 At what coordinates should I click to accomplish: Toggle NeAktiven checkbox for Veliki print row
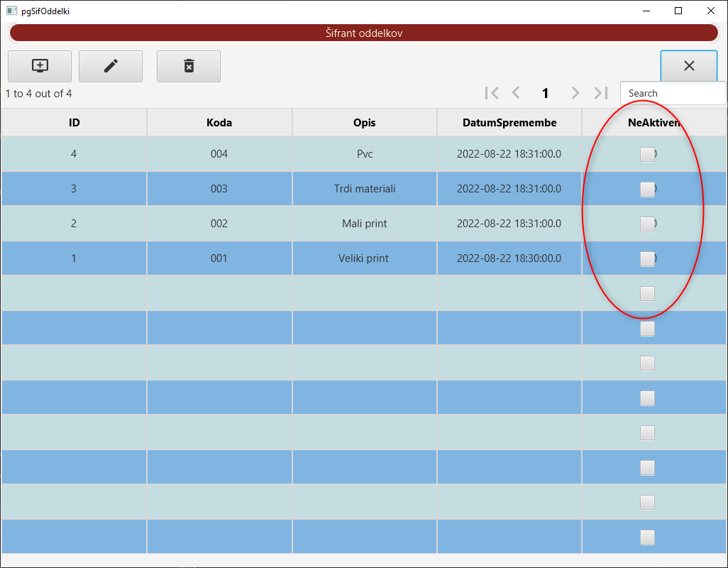647,258
